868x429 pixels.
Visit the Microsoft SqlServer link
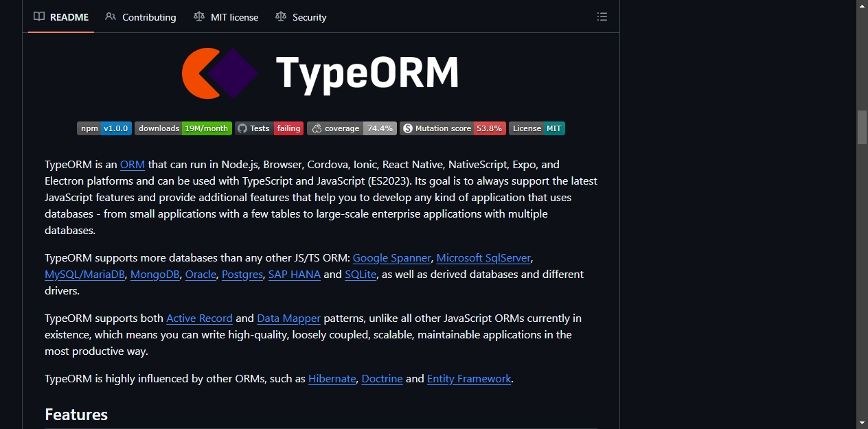point(483,258)
